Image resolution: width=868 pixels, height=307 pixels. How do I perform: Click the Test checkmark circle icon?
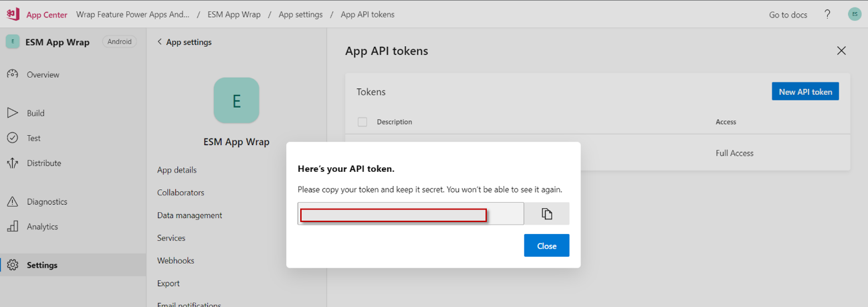12,138
